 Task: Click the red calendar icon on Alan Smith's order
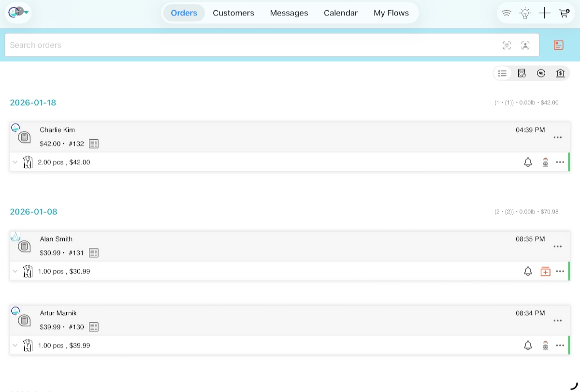(545, 271)
